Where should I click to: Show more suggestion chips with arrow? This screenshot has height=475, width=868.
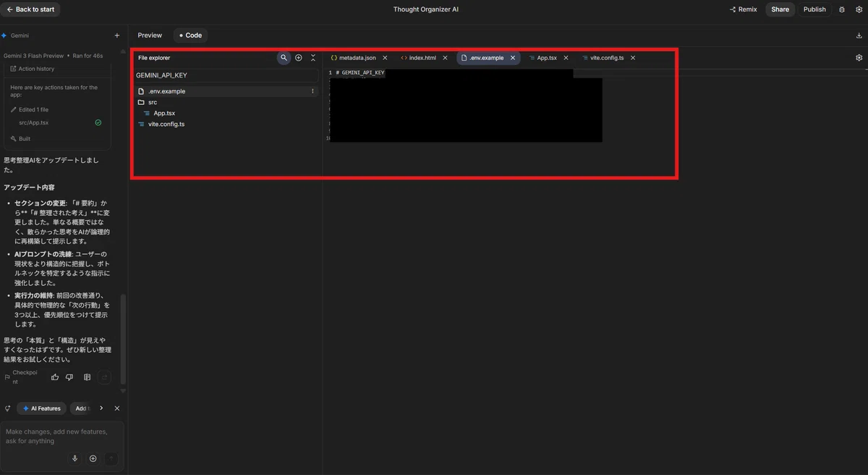click(x=101, y=408)
